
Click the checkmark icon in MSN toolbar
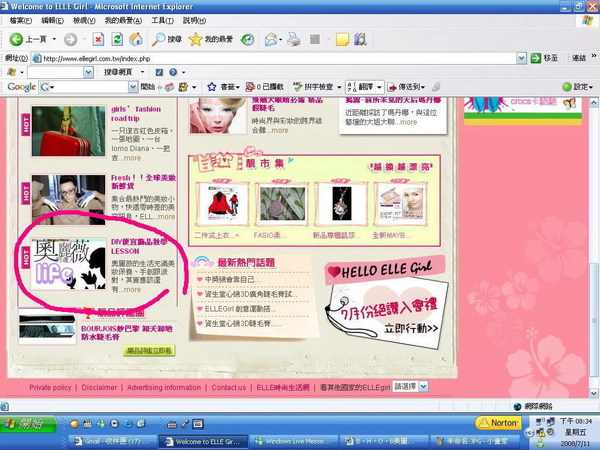[159, 72]
